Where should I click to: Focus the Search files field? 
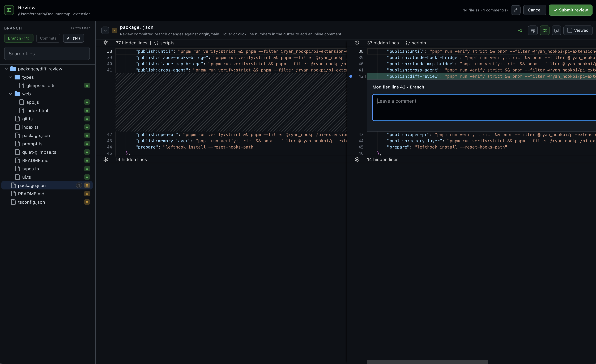47,54
